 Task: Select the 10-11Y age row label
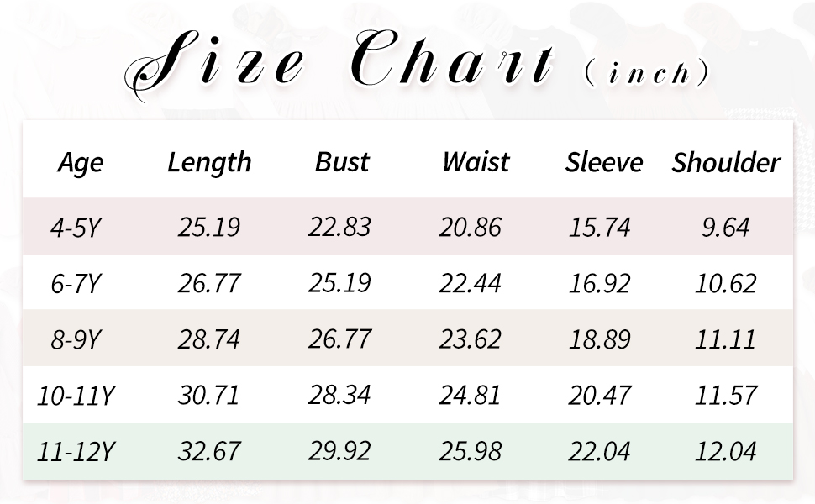tap(76, 396)
